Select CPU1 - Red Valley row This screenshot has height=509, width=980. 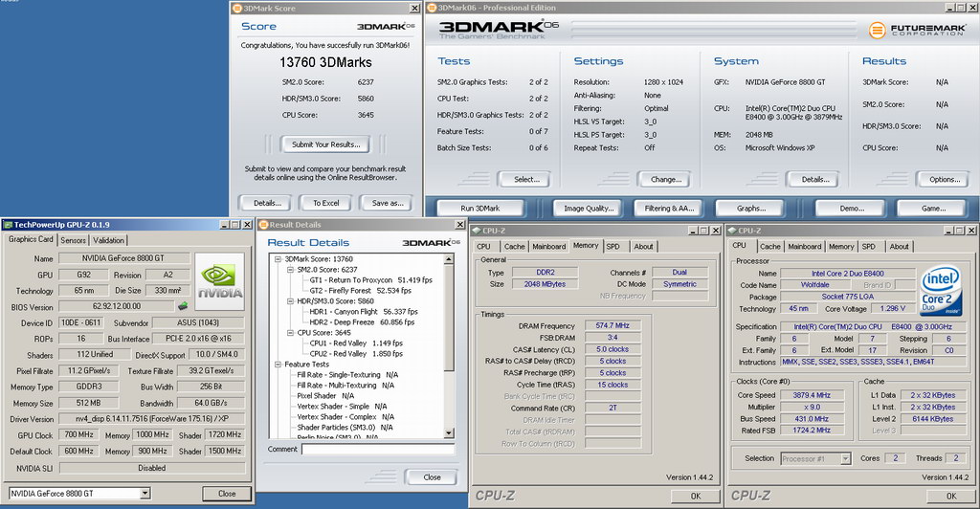(356, 343)
